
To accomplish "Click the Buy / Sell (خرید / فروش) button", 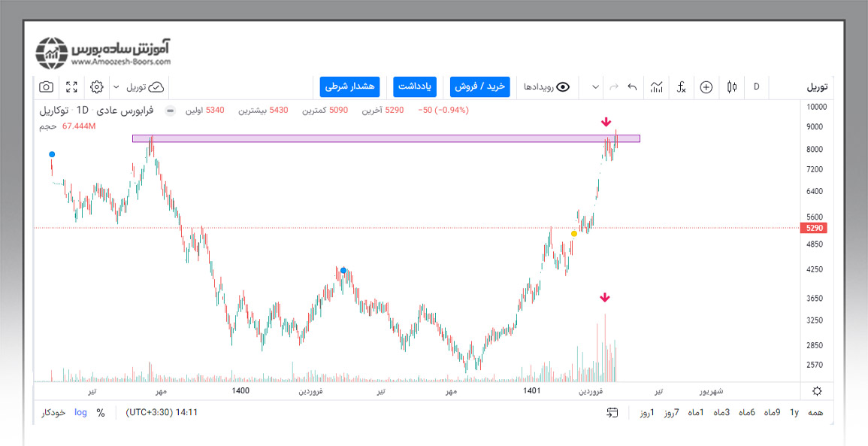I will [x=480, y=87].
